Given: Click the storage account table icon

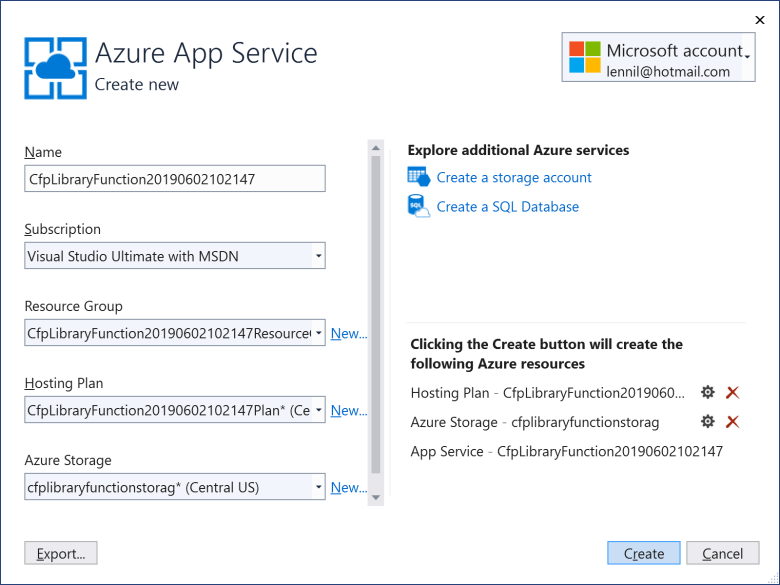Looking at the screenshot, I should [x=418, y=177].
